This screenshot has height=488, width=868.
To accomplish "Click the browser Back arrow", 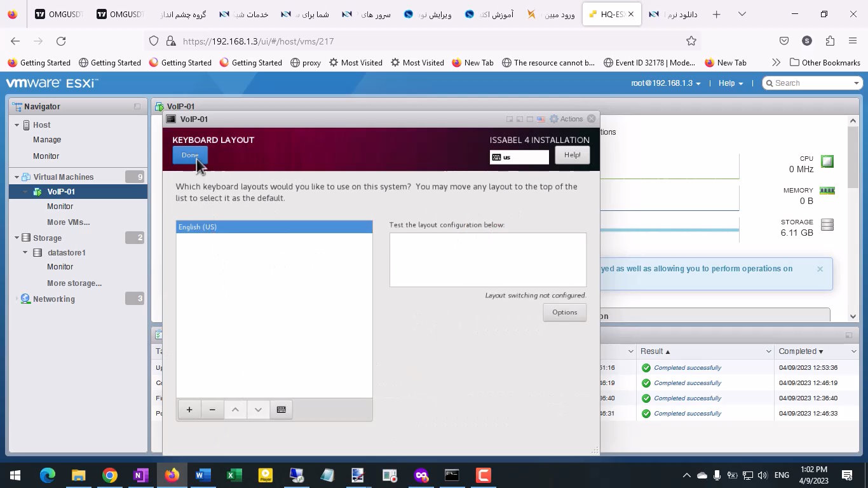I will point(15,41).
